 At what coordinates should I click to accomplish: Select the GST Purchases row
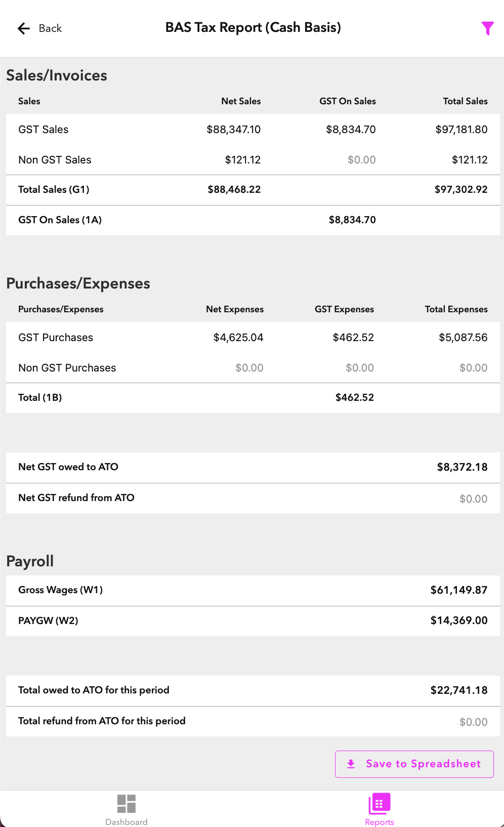[x=253, y=338]
